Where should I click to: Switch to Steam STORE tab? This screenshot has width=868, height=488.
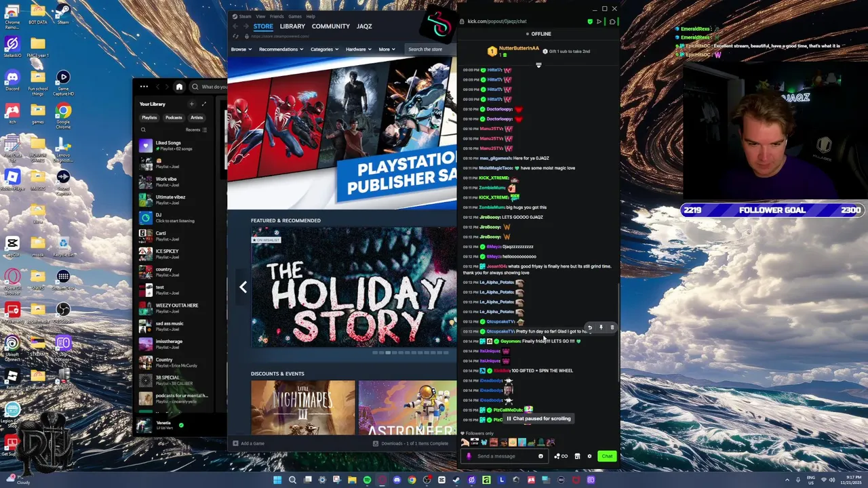click(263, 26)
